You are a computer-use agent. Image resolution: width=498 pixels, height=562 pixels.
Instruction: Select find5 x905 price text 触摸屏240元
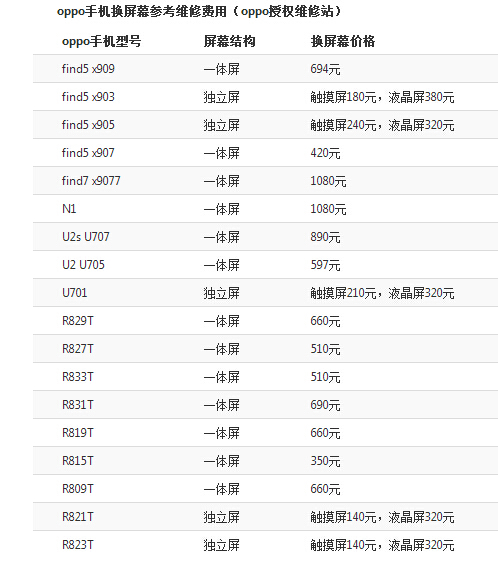pyautogui.click(x=343, y=125)
